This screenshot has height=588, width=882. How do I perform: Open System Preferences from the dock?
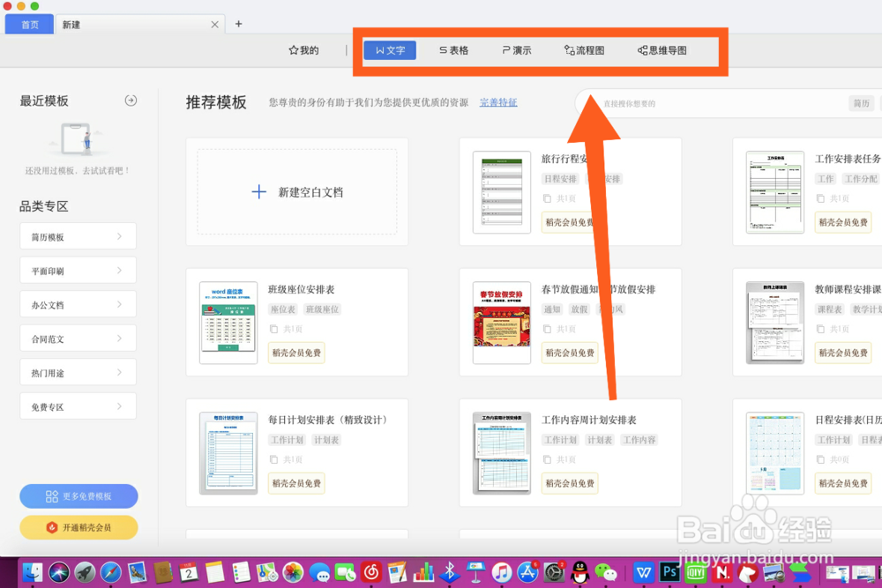pos(554,573)
